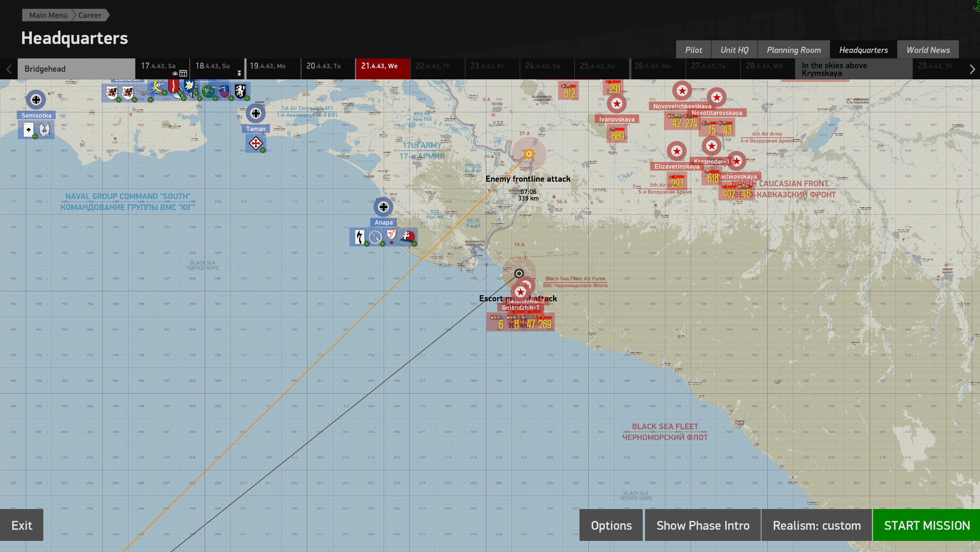980x552 pixels.
Task: Open the World News tab
Action: point(927,50)
